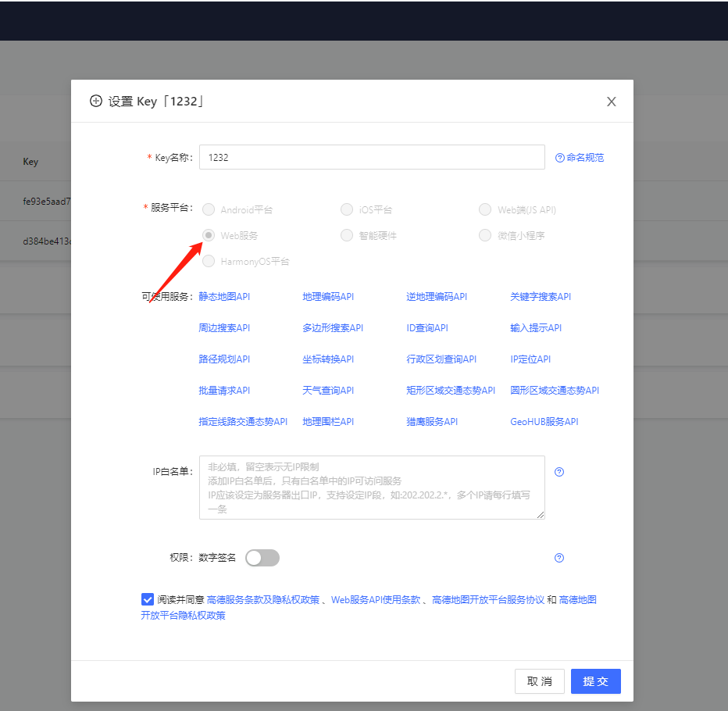Viewport: 728px width, 711px height.
Task: Select the iOS平台 radio button
Action: pyautogui.click(x=347, y=209)
